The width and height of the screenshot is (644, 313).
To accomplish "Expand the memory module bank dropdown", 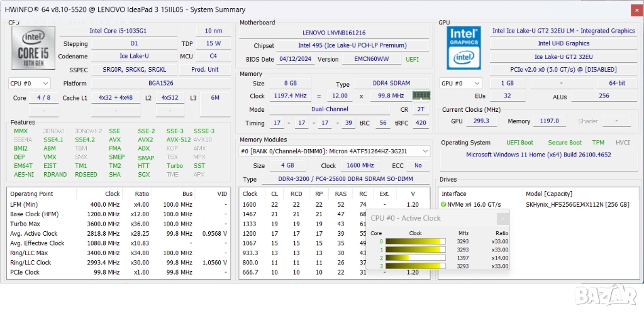I will coord(425,151).
